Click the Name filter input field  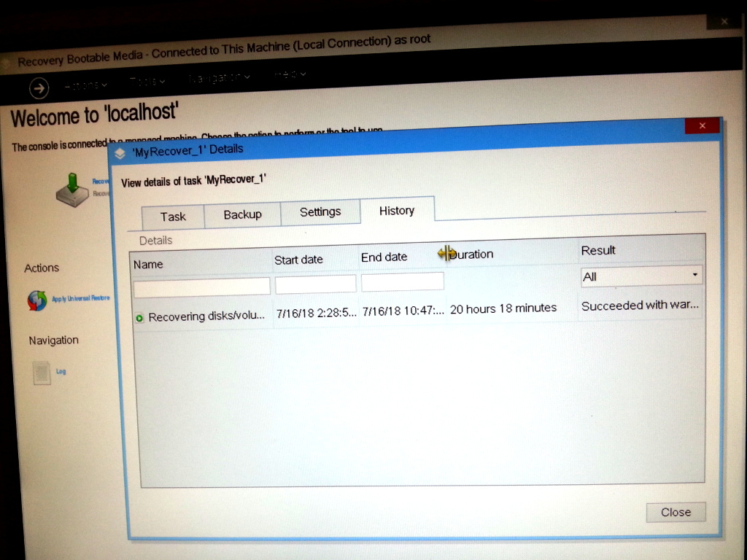point(201,286)
